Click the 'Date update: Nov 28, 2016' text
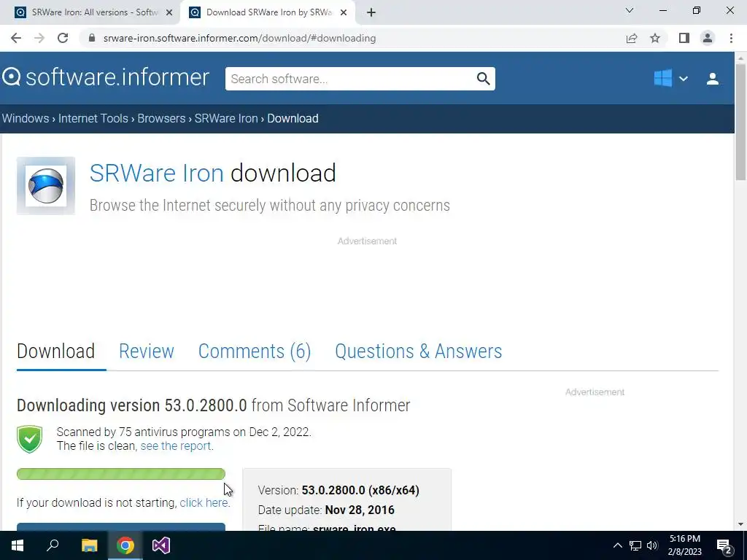 point(326,510)
